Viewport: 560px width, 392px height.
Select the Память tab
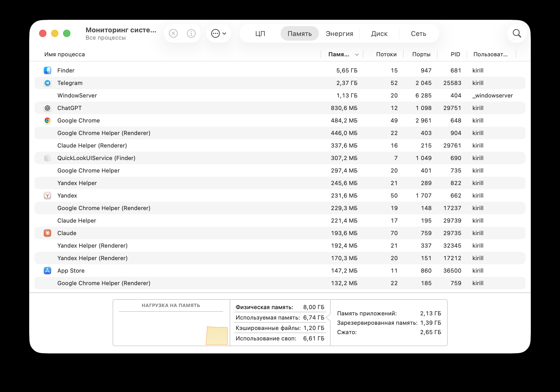coord(300,34)
